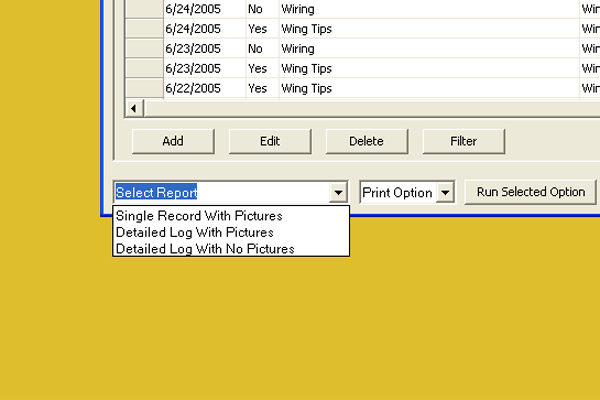Click the horizontal scrollbar left arrow
600x400 pixels.
click(x=133, y=107)
